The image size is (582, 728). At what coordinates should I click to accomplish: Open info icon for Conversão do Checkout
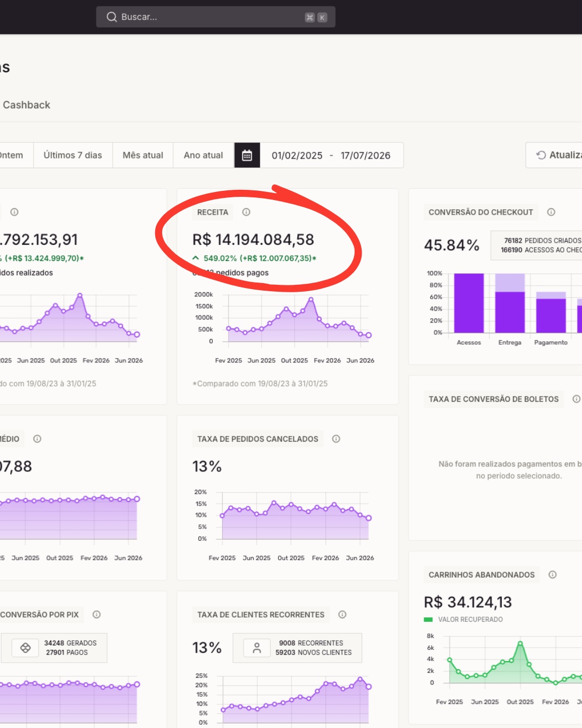(551, 212)
